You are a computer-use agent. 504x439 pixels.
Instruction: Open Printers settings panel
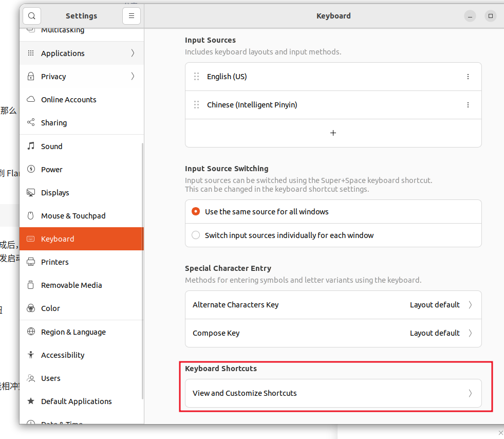tap(81, 262)
